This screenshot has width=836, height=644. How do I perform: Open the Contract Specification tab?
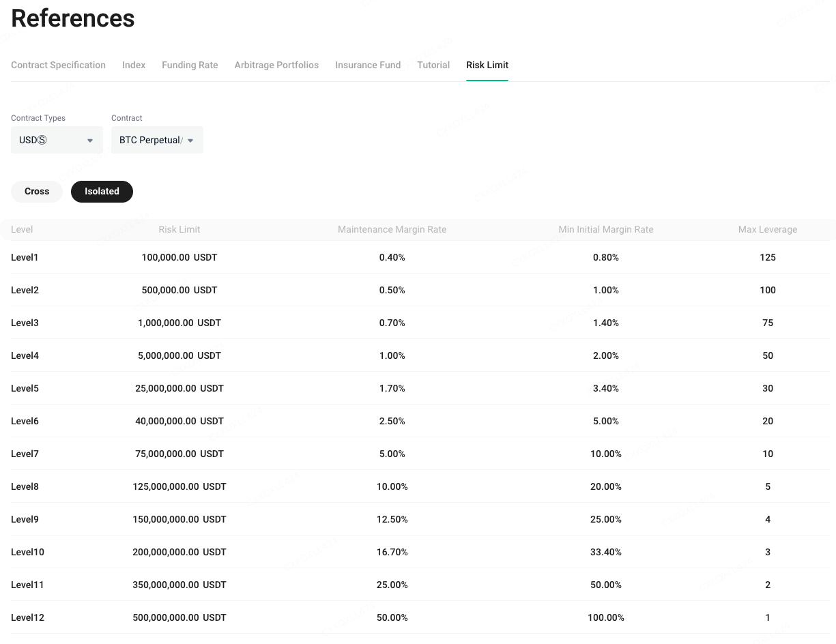click(58, 65)
